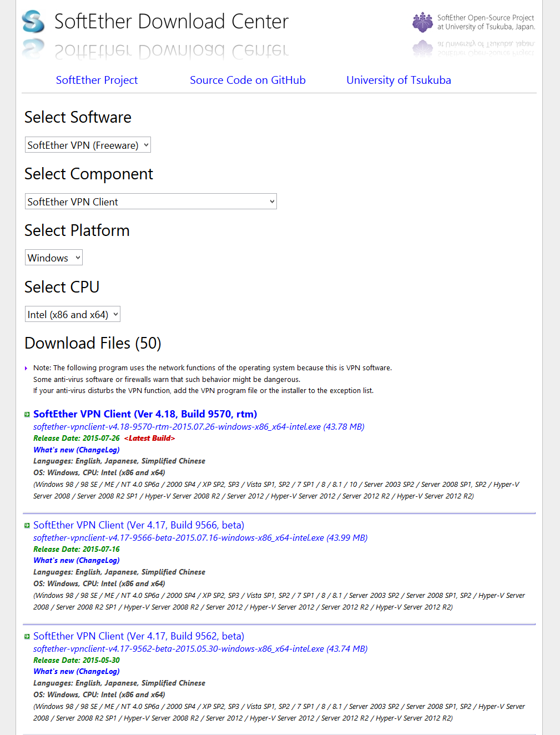Click green arrow icon beside Build 9562 beta
Screen dimensions: 560x735
point(27,637)
